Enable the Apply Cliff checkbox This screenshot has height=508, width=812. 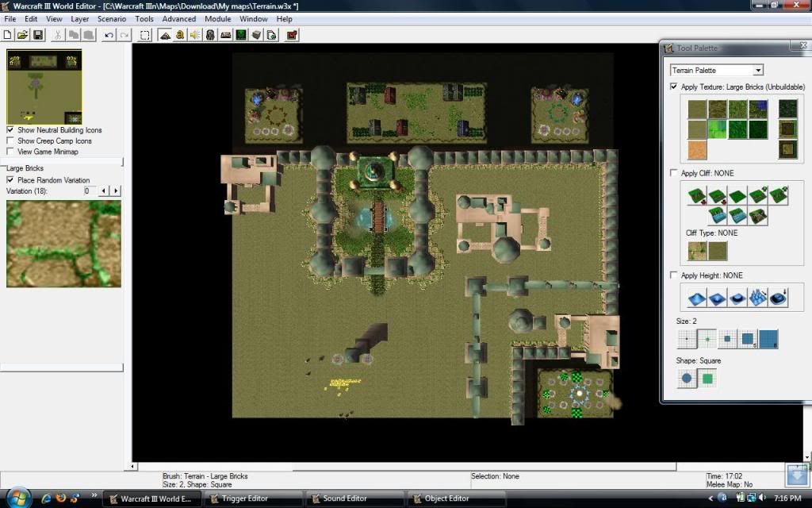[674, 172]
